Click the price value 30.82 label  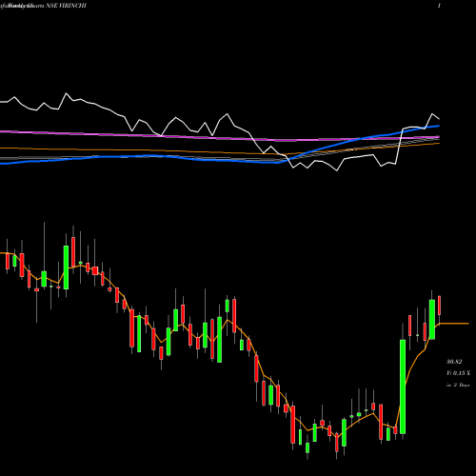454,362
